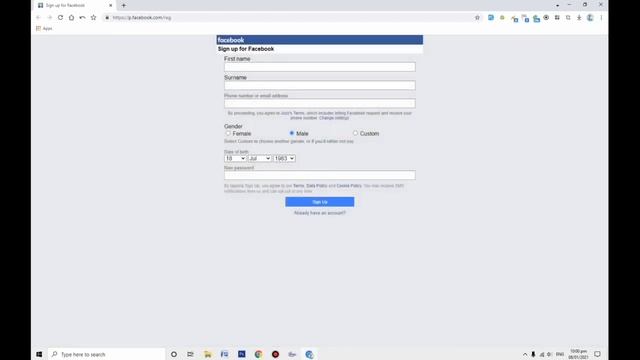The width and height of the screenshot is (640, 360).
Task: Open Photoshop from the taskbar
Action: (x=242, y=354)
